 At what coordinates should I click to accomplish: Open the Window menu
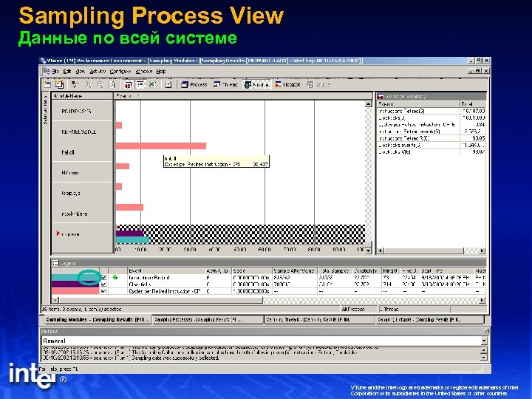[x=144, y=72]
